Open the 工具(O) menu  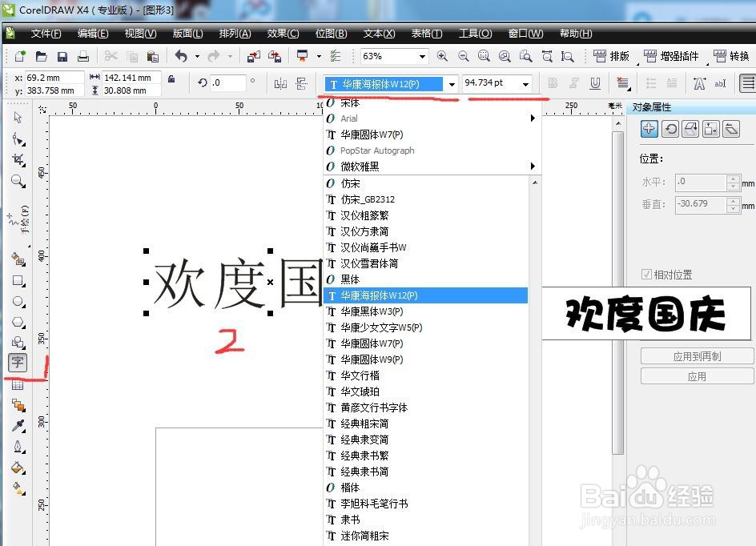point(475,34)
